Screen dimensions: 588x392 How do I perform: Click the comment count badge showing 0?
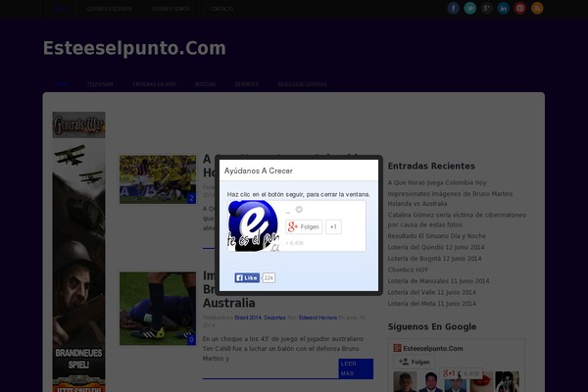click(x=191, y=340)
